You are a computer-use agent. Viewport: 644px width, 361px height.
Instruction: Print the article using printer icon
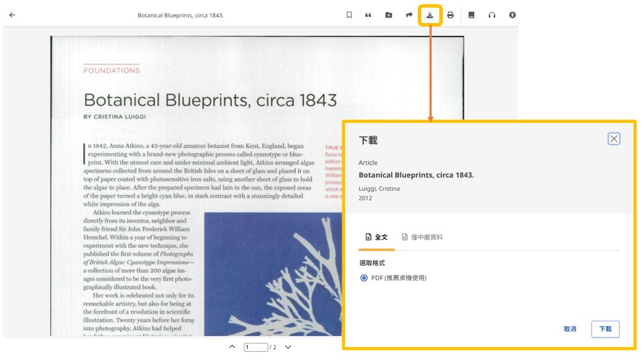point(451,15)
